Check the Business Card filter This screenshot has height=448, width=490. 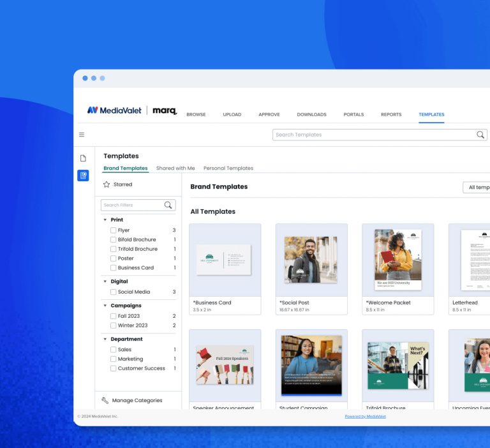click(113, 267)
